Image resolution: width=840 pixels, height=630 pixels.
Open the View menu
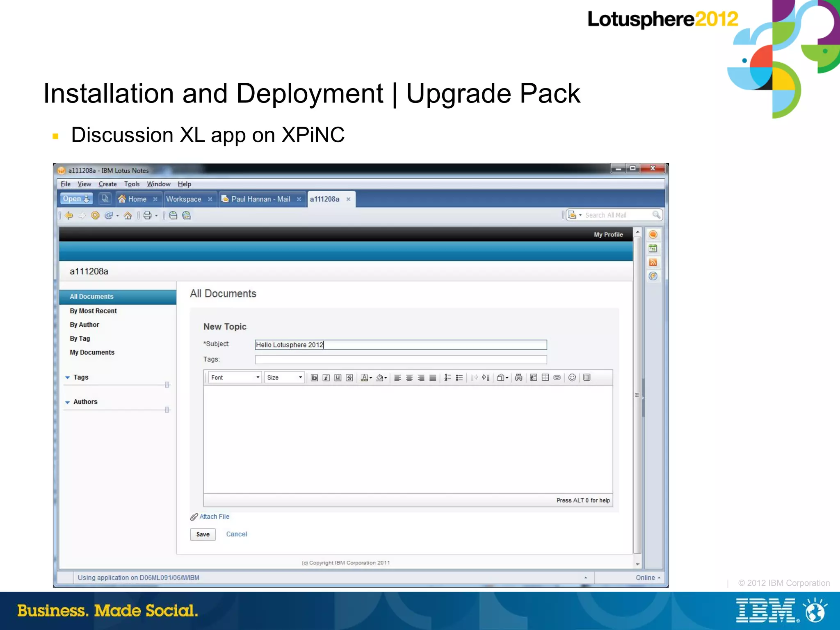[84, 184]
